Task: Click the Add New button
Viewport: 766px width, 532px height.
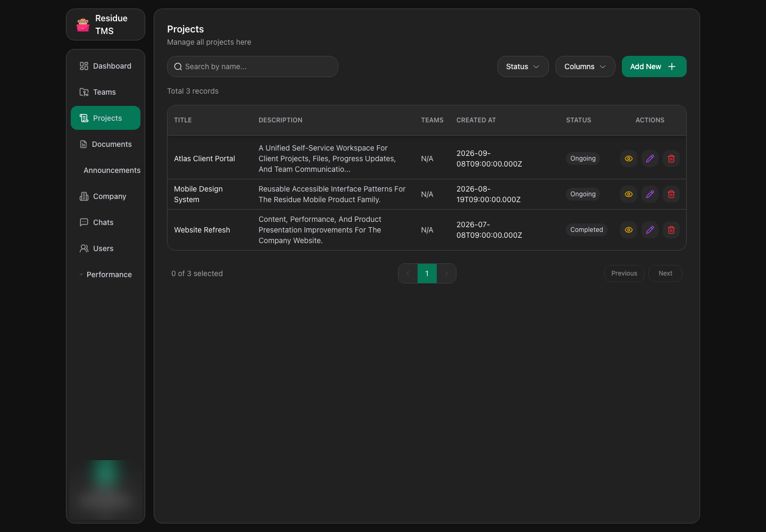Action: (x=654, y=66)
